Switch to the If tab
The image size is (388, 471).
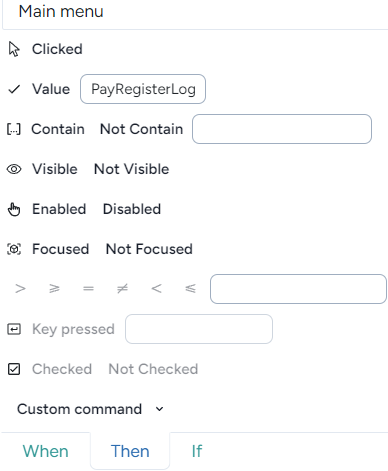tap(197, 451)
